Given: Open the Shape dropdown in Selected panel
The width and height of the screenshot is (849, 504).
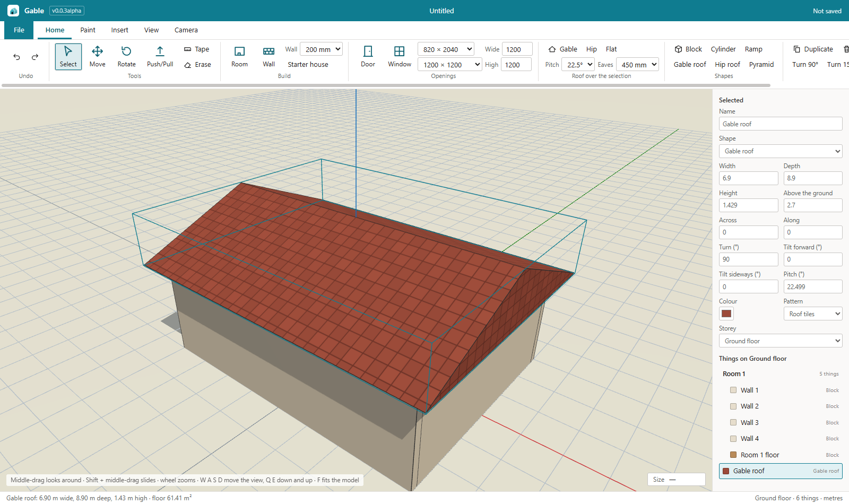Looking at the screenshot, I should 781,151.
